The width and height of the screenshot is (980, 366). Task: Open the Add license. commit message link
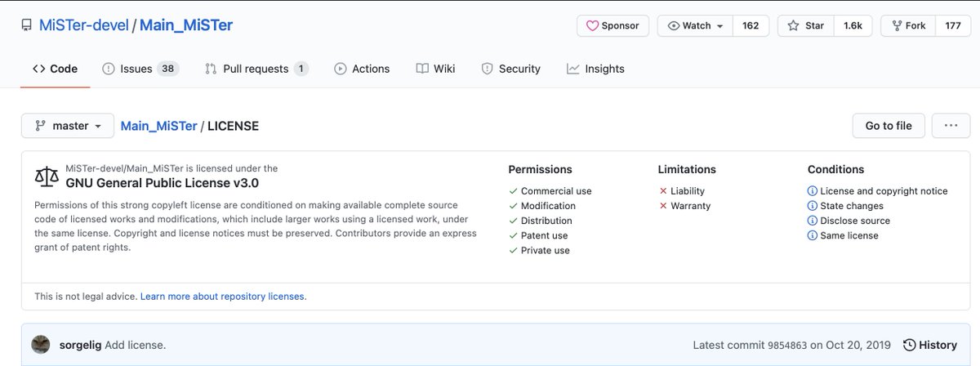136,345
